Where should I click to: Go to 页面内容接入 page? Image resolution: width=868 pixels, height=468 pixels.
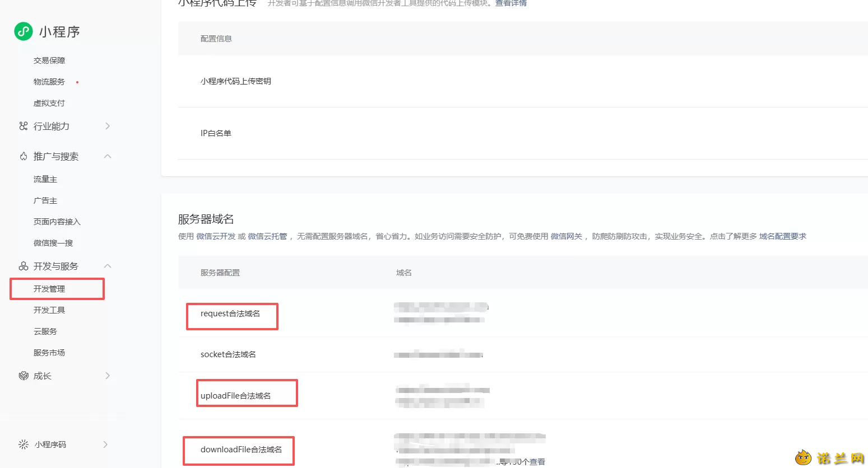point(57,222)
